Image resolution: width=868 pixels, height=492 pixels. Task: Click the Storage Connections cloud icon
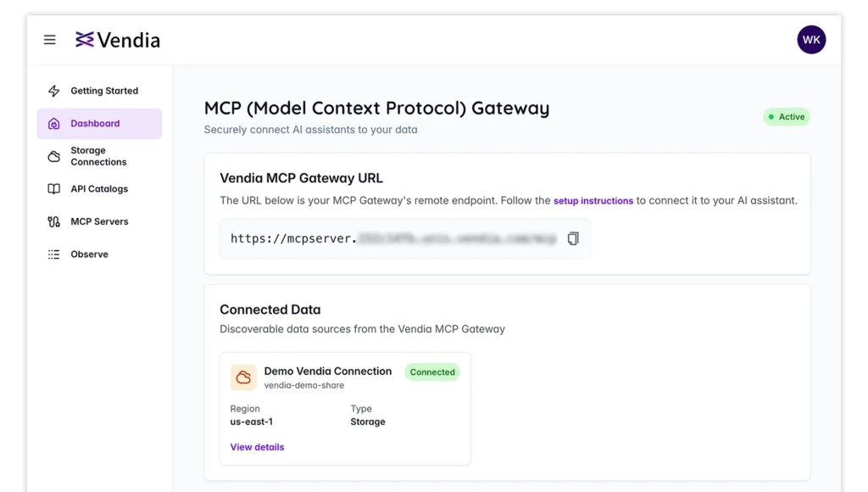(54, 156)
